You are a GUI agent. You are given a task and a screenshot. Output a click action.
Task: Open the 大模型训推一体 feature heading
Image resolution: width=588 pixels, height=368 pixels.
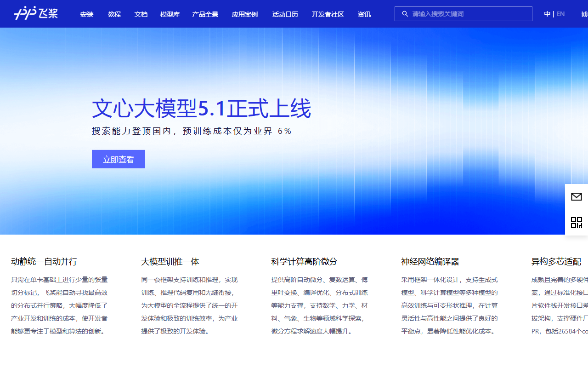point(170,262)
